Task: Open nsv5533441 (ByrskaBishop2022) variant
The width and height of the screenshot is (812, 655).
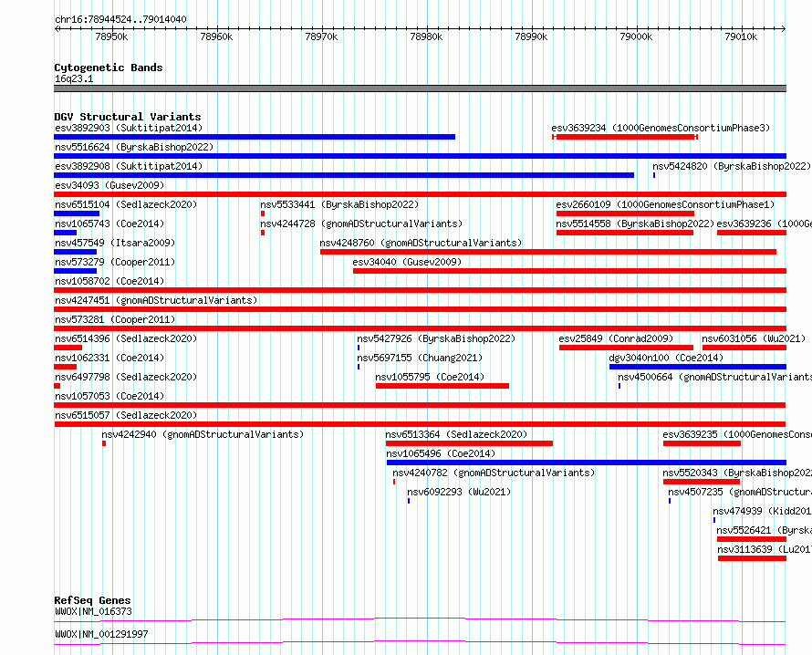Action: pyautogui.click(x=339, y=204)
